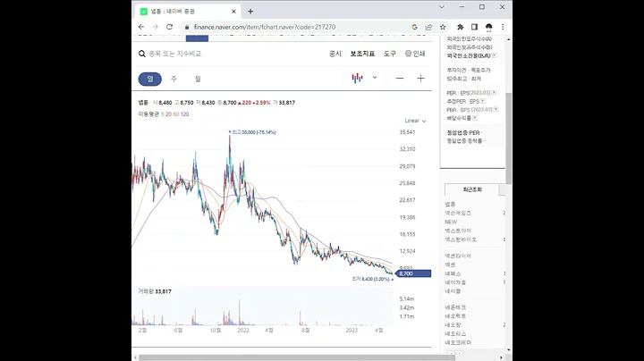Click the Google icon in the address bar
Viewport: 644px width, 361px height.
[x=414, y=27]
